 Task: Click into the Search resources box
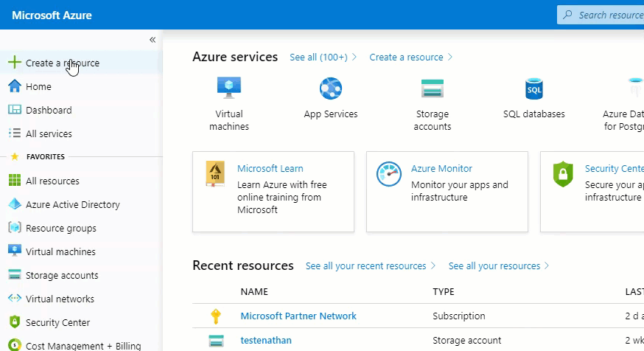[x=601, y=15]
